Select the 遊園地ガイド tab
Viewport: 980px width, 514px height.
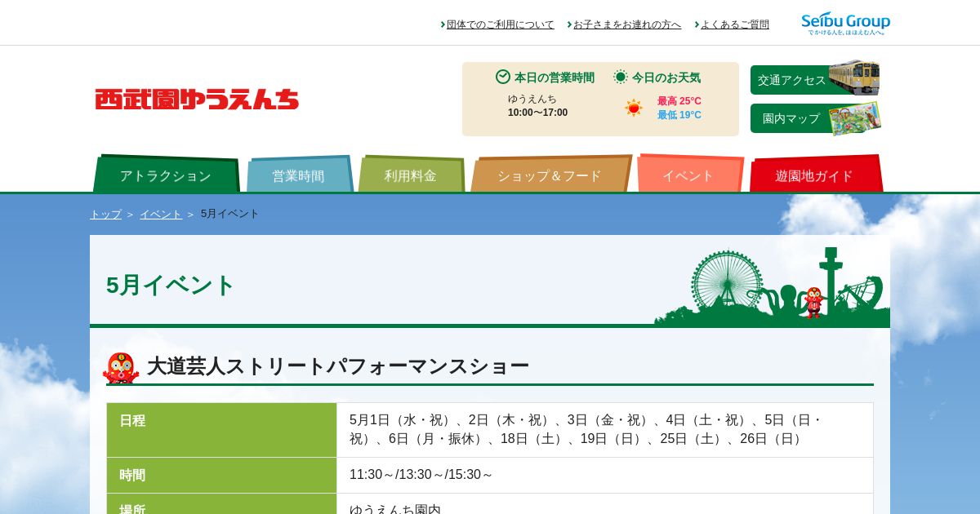(815, 174)
